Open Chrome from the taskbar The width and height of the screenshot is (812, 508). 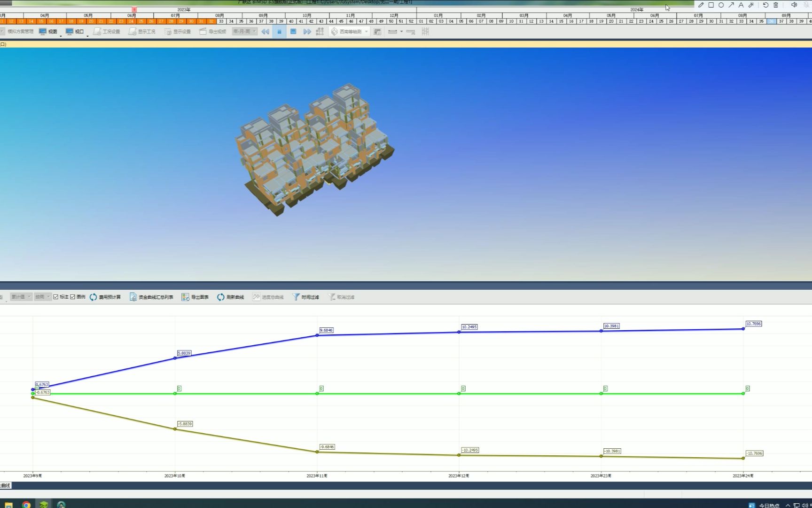point(26,505)
